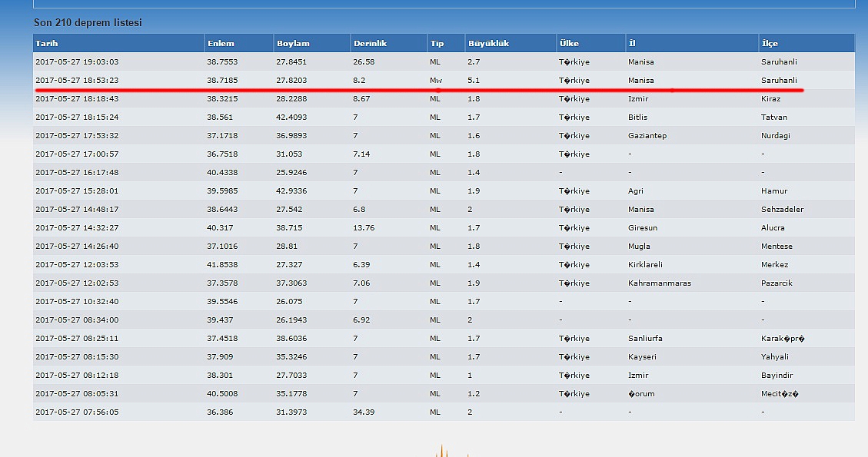Click the Alucra district cell
Screen dimensions: 868x457
[x=773, y=228]
